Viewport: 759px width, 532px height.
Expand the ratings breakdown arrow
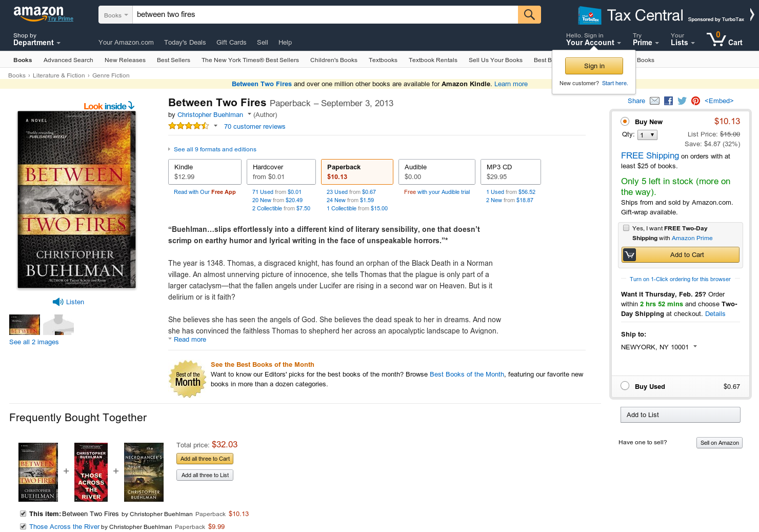point(215,126)
